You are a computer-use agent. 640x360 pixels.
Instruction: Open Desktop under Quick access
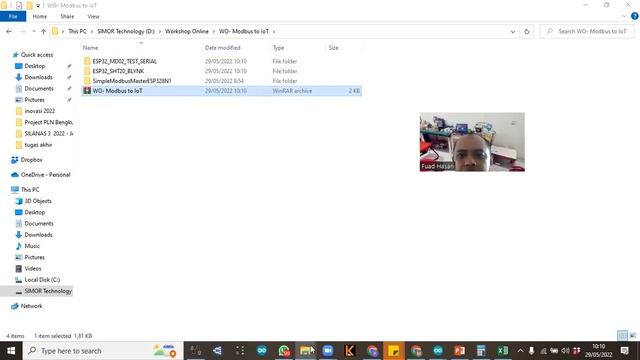[35, 66]
